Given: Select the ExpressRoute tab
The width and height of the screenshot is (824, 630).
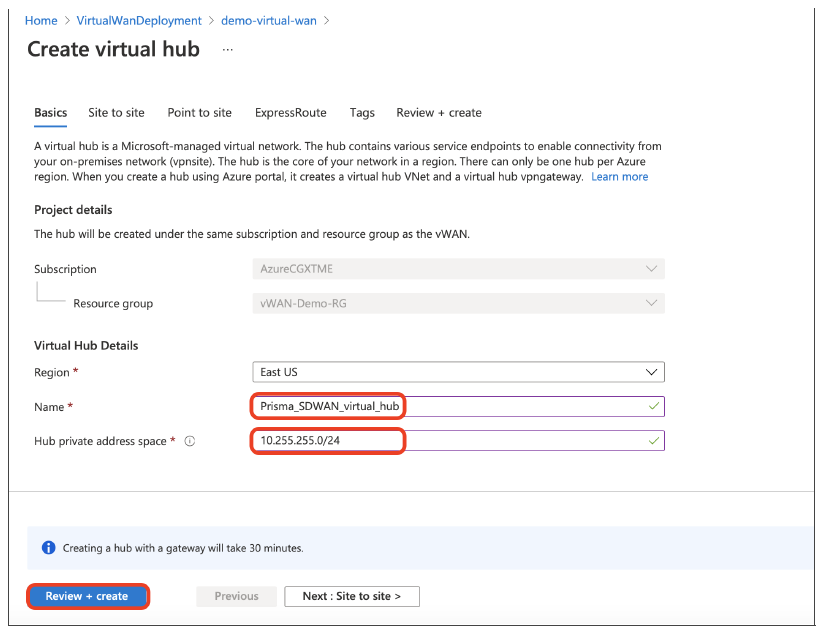Looking at the screenshot, I should coord(290,113).
